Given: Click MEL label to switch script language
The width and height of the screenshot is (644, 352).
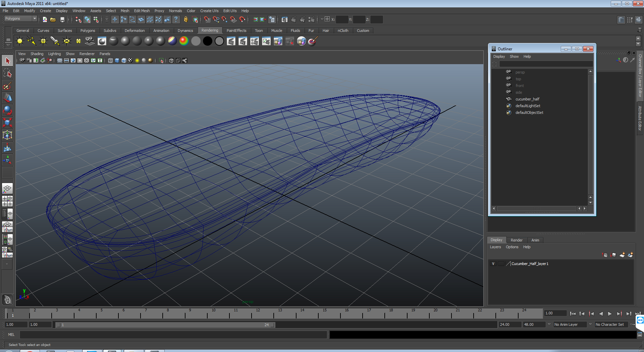Looking at the screenshot, I should 11,335.
